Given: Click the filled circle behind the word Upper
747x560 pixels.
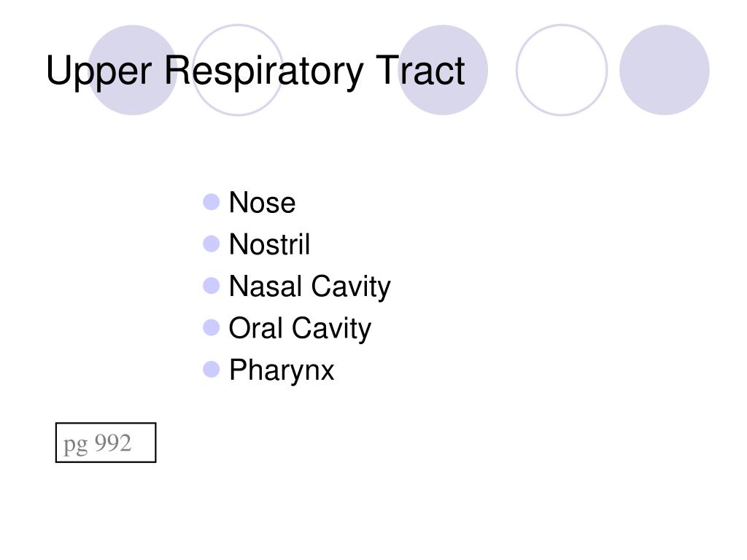Looking at the screenshot, I should [x=133, y=70].
